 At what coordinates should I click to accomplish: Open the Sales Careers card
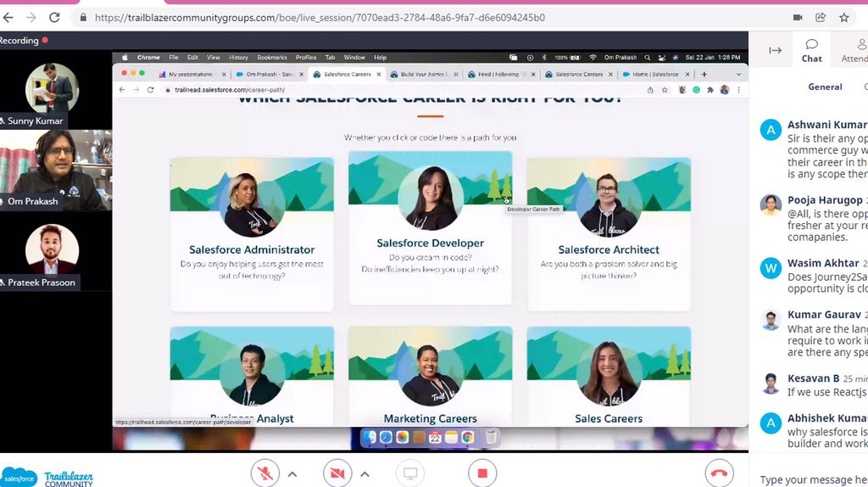pyautogui.click(x=609, y=376)
